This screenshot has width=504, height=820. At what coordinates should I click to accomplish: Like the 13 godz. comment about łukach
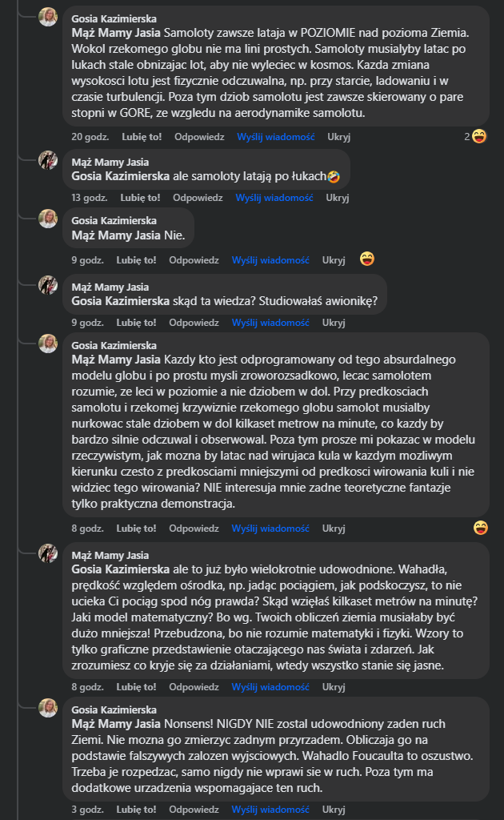140,197
